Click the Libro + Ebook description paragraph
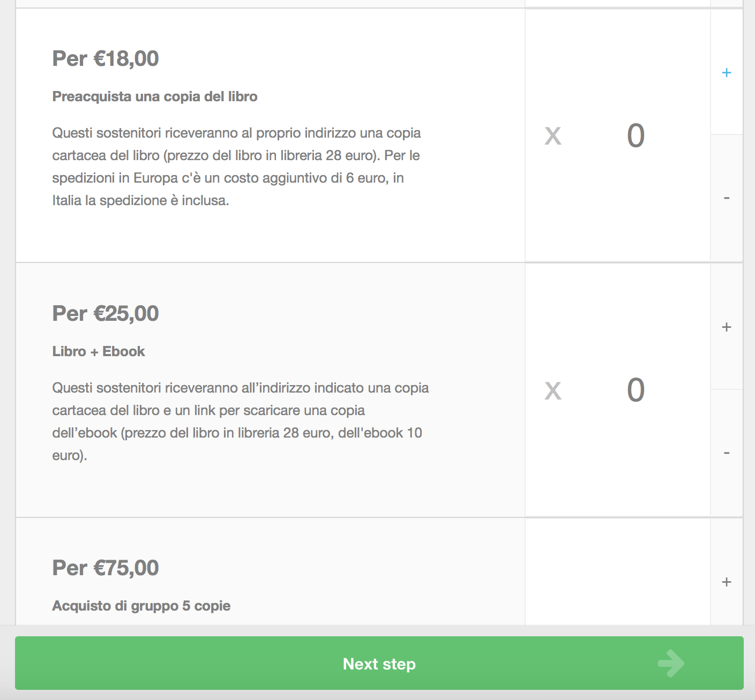This screenshot has height=700, width=755. 240,421
